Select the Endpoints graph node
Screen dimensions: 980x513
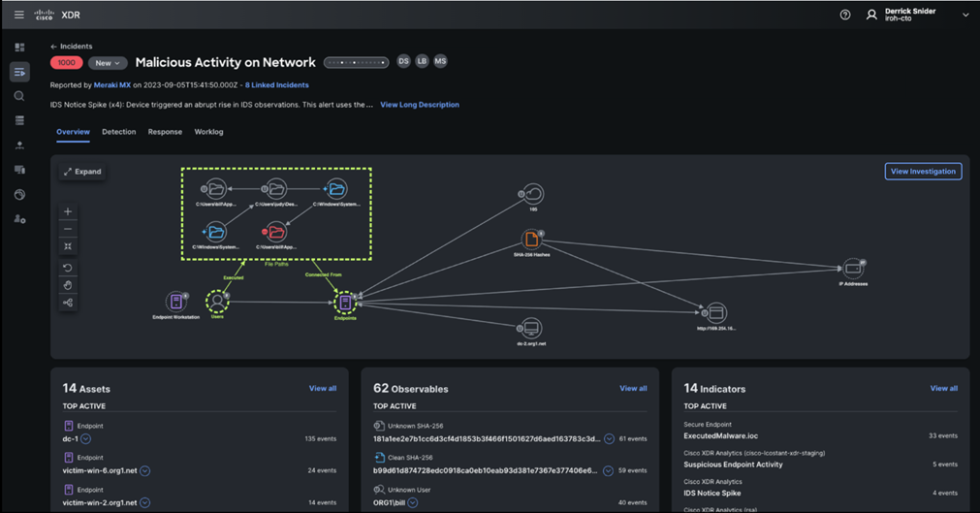(345, 303)
